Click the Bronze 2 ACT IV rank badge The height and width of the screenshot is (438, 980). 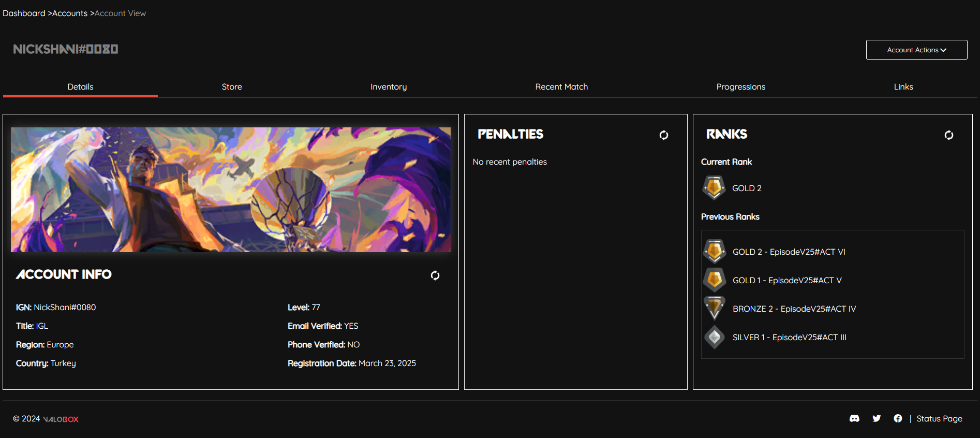tap(715, 309)
